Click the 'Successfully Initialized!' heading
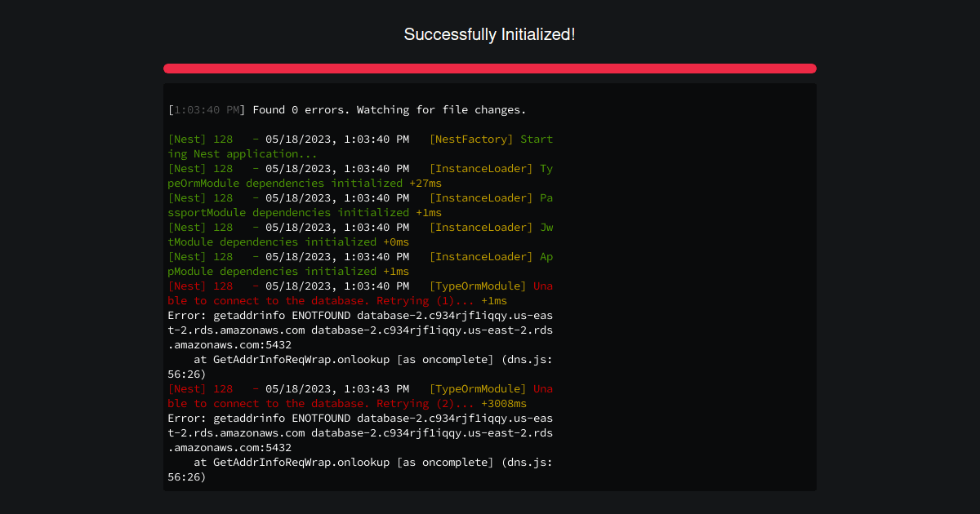This screenshot has height=514, width=980. tap(489, 34)
